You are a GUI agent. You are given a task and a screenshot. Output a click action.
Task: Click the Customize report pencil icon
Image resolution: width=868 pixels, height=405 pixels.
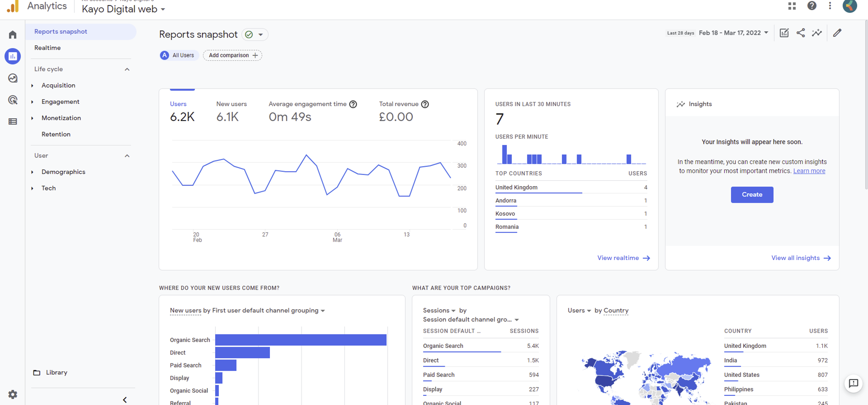tap(837, 33)
